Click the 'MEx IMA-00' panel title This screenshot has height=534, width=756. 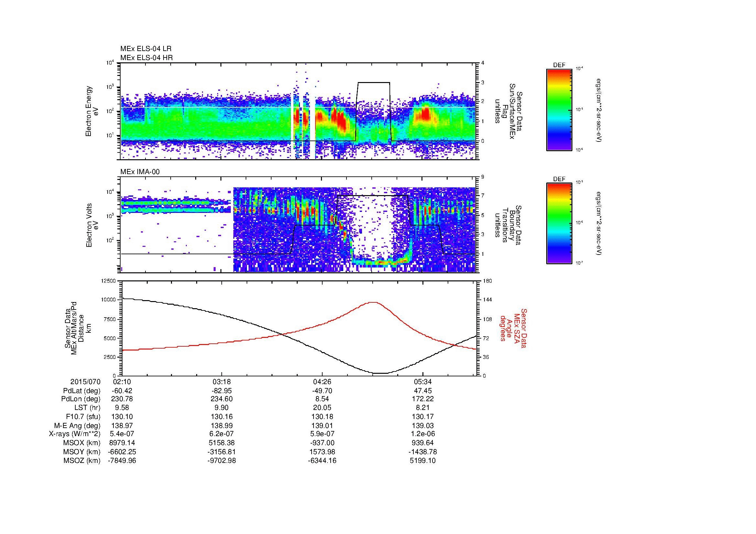[x=140, y=172]
